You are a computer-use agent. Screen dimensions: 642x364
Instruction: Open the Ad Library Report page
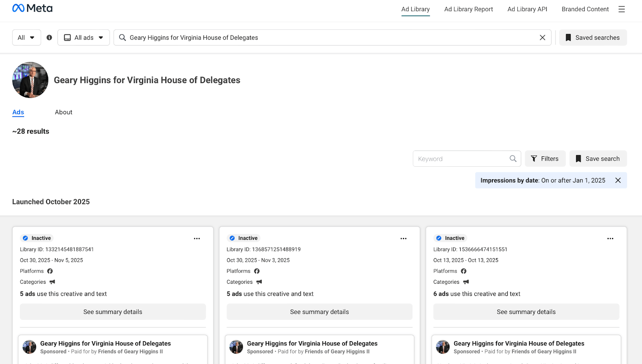(x=468, y=9)
